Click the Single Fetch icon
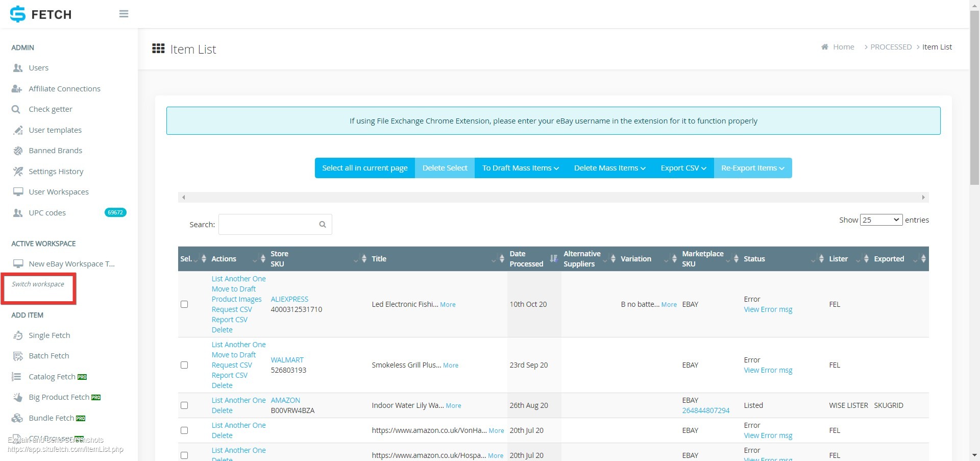The image size is (980, 461). (x=18, y=335)
